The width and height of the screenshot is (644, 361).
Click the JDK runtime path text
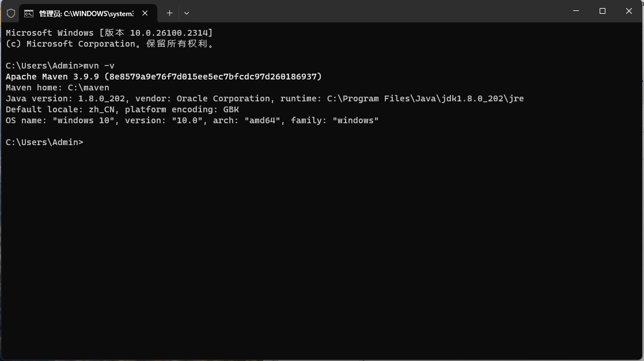[x=425, y=98]
